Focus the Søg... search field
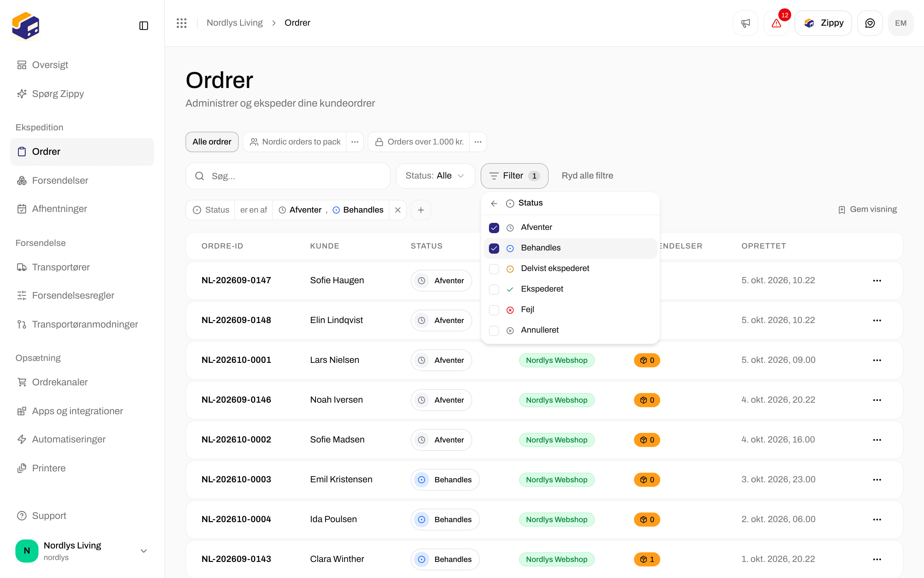Image resolution: width=924 pixels, height=578 pixels. (x=288, y=176)
